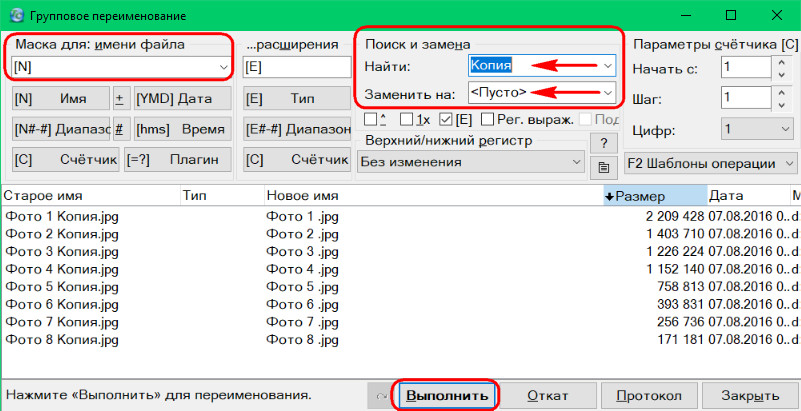801x411 pixels.
Task: Click the new name Фото 1 .jpg
Action: click(302, 216)
